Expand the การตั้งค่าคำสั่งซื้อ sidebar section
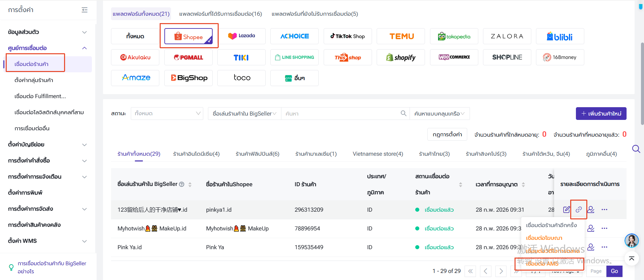 [85, 161]
